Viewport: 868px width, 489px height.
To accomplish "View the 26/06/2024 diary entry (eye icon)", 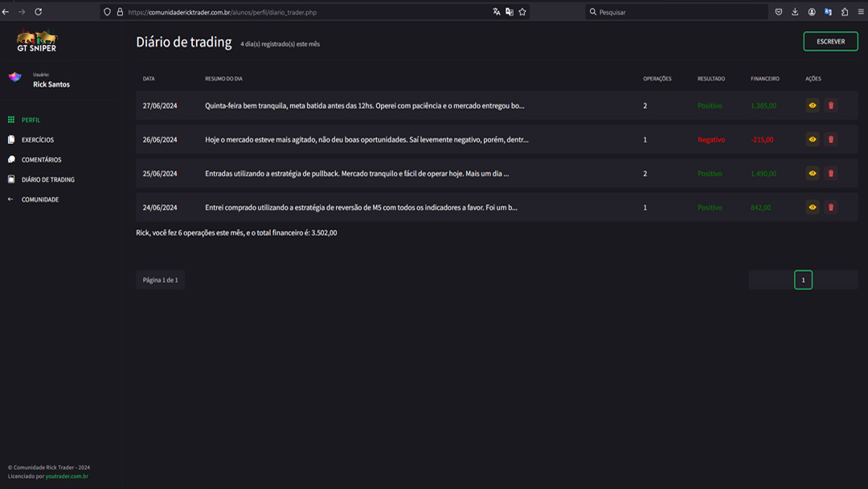I will click(813, 139).
